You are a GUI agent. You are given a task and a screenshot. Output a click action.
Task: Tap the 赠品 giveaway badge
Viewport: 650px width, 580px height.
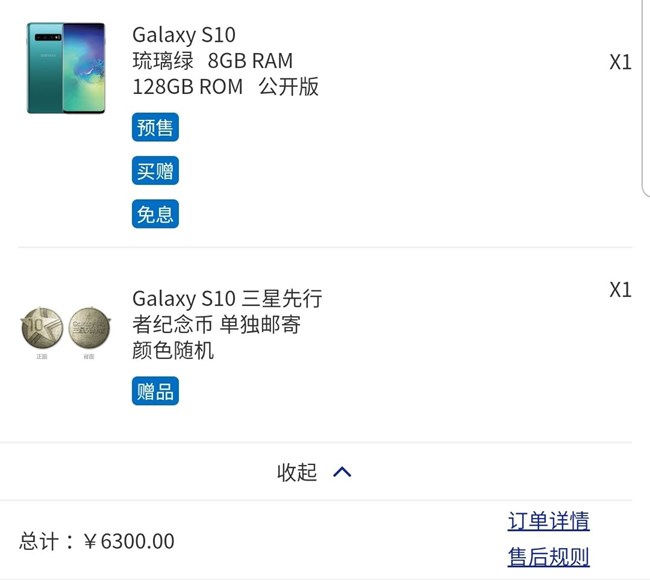click(155, 391)
